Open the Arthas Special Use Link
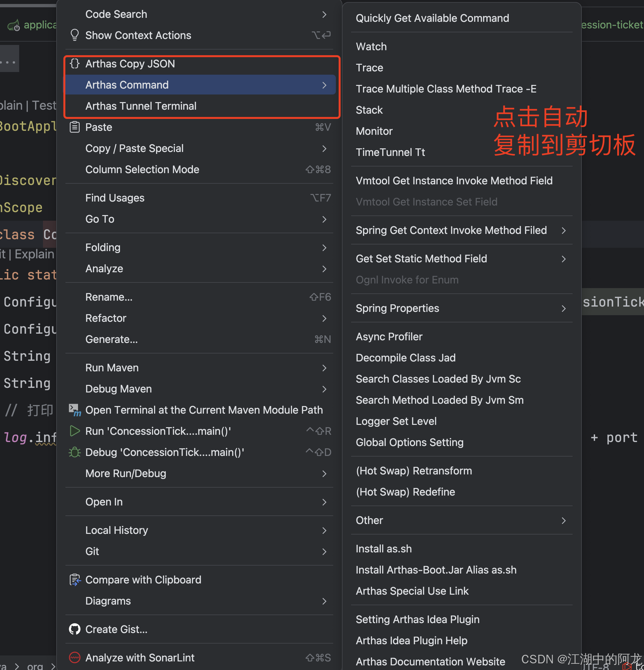The image size is (644, 670). tap(412, 591)
